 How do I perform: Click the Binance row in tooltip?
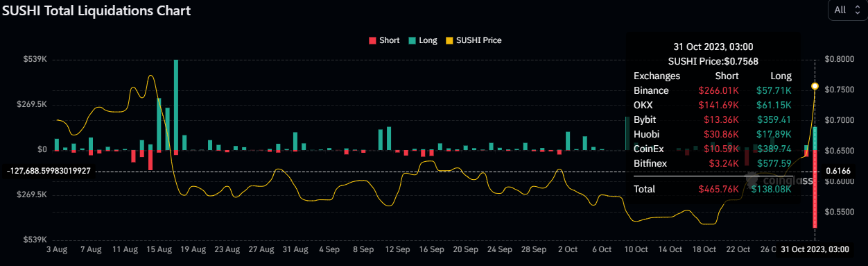click(713, 90)
